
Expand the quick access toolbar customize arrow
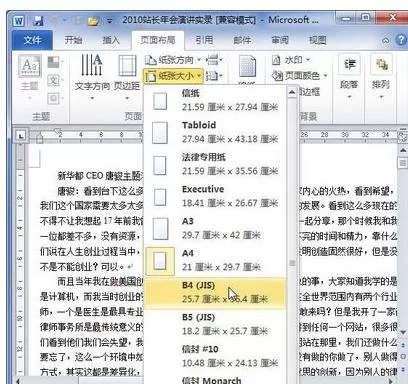coord(109,21)
